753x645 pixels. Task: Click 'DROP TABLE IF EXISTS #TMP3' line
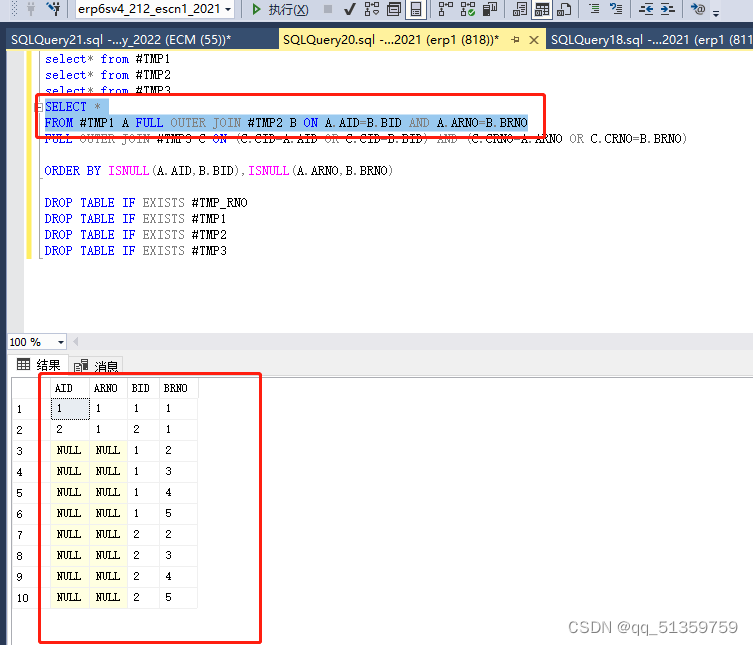coord(135,251)
